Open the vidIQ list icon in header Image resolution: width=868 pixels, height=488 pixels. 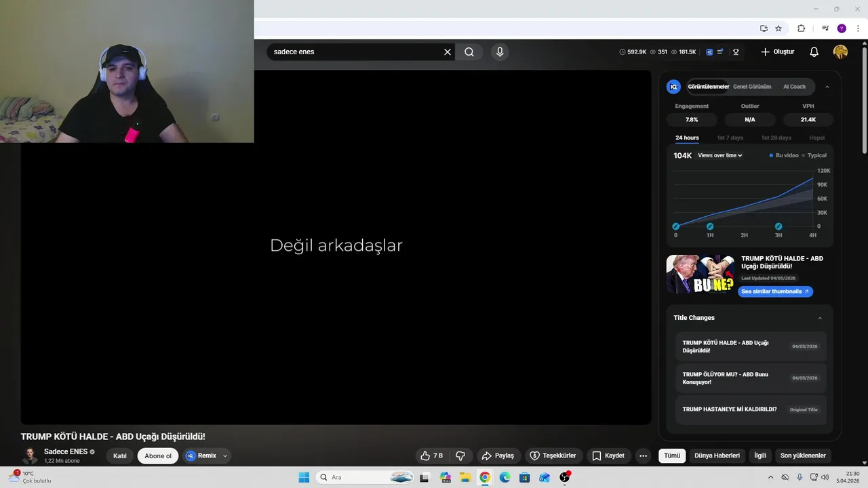pyautogui.click(x=720, y=52)
